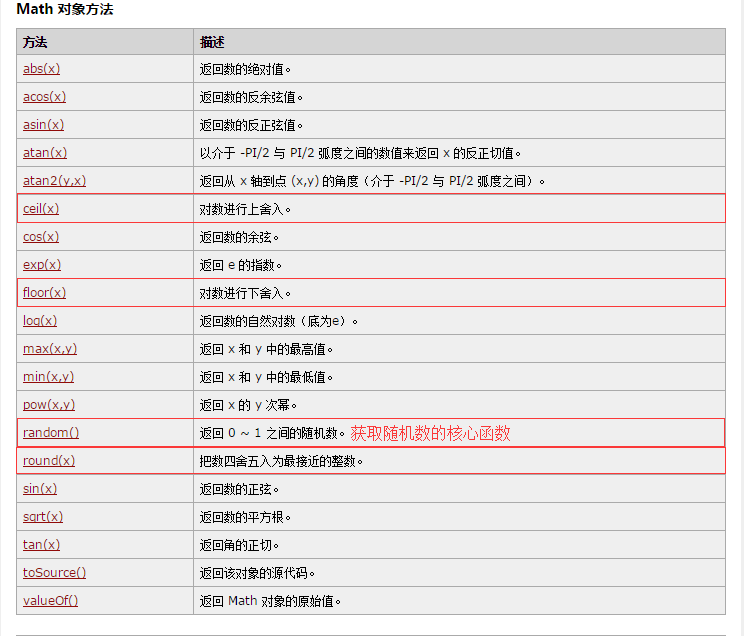Follow the sqrt(x) link

tap(43, 517)
